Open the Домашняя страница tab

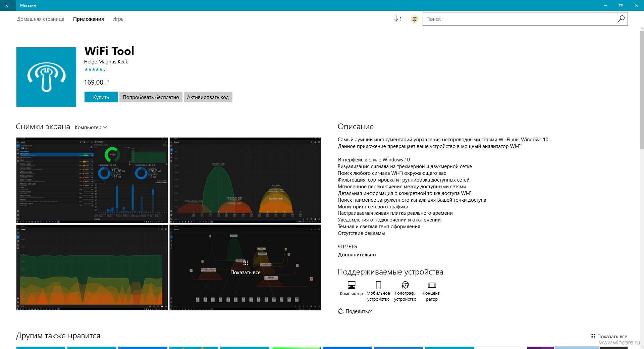click(x=41, y=19)
